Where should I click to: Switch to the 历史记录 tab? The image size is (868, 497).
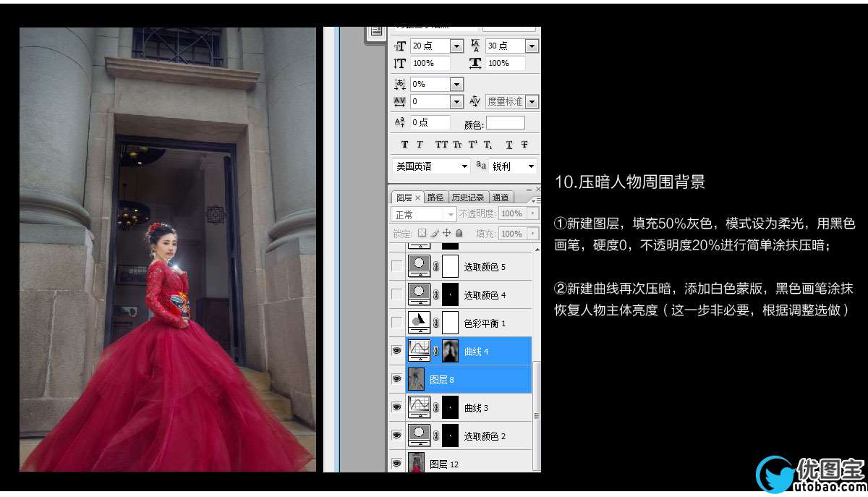pos(469,197)
